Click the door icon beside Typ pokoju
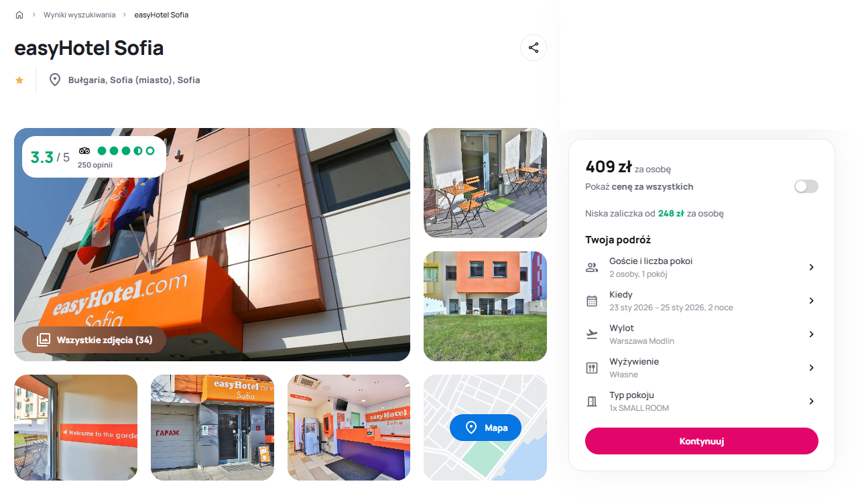 pyautogui.click(x=592, y=401)
